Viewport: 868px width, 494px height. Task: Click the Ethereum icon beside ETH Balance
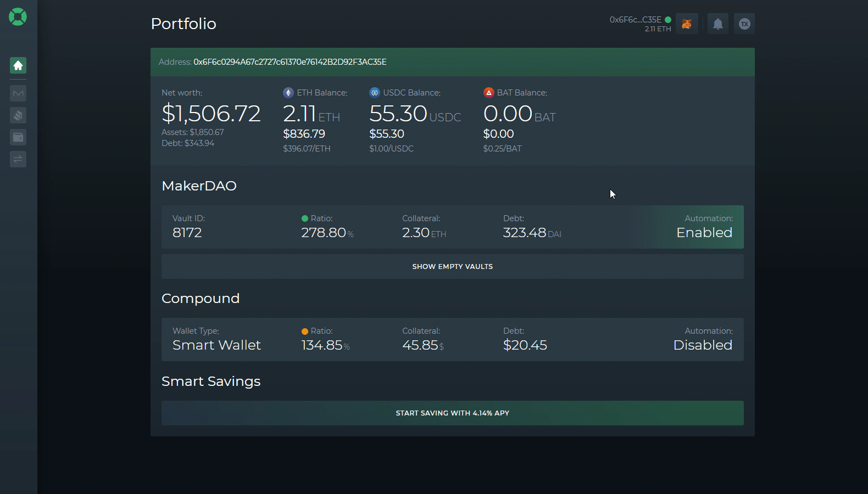coord(288,93)
